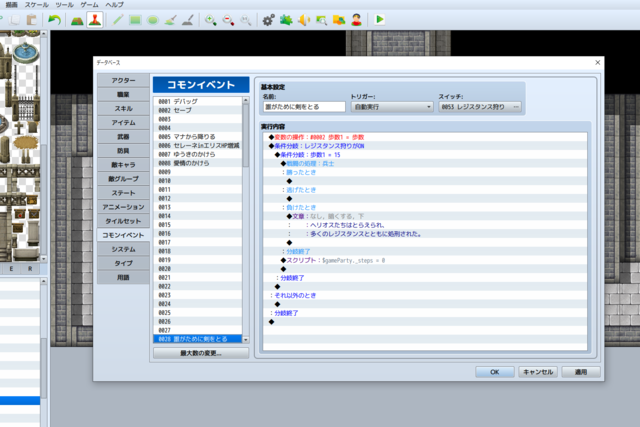Click the Actual Size 1:1 zoom icon
The height and width of the screenshot is (427, 640).
pos(245,20)
